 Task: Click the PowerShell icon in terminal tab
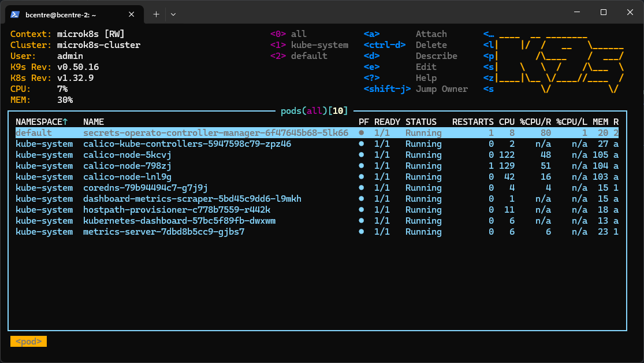(16, 14)
